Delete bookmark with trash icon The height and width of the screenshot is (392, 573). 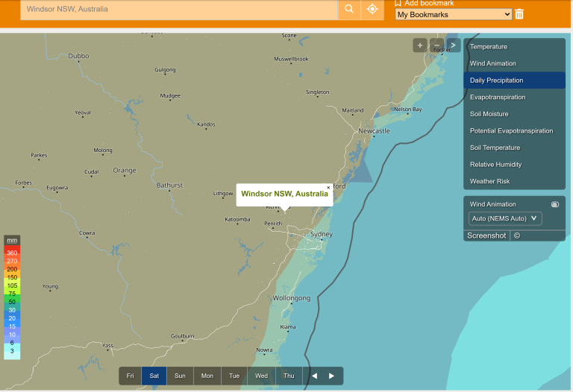click(x=519, y=14)
